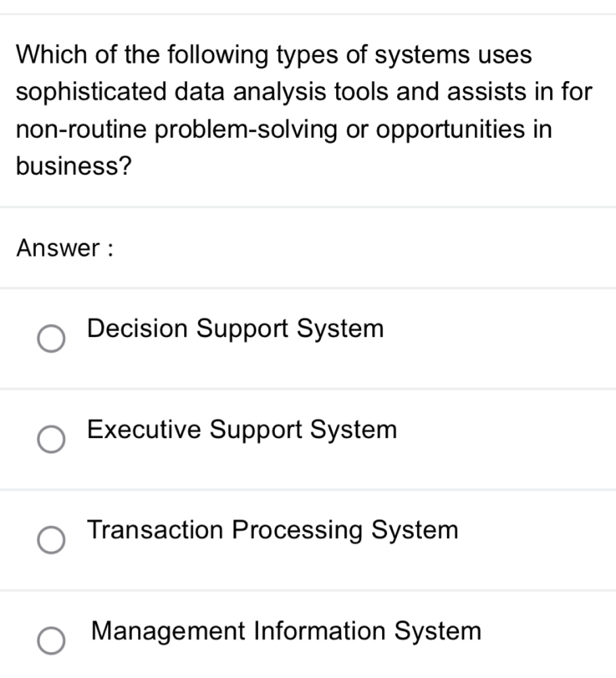This screenshot has width=616, height=678.
Task: Click the circle next to Decision Support System
Action: point(51,339)
